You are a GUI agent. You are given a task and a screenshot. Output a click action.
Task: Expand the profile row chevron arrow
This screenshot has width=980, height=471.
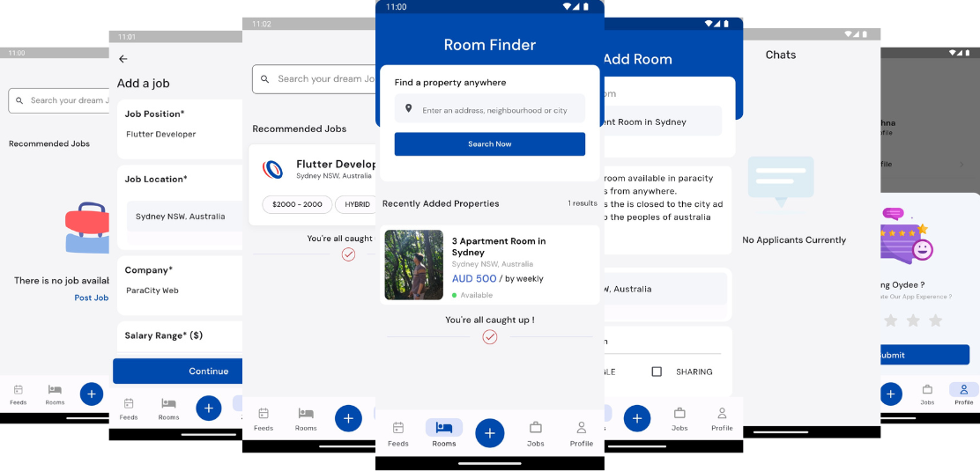tap(961, 164)
